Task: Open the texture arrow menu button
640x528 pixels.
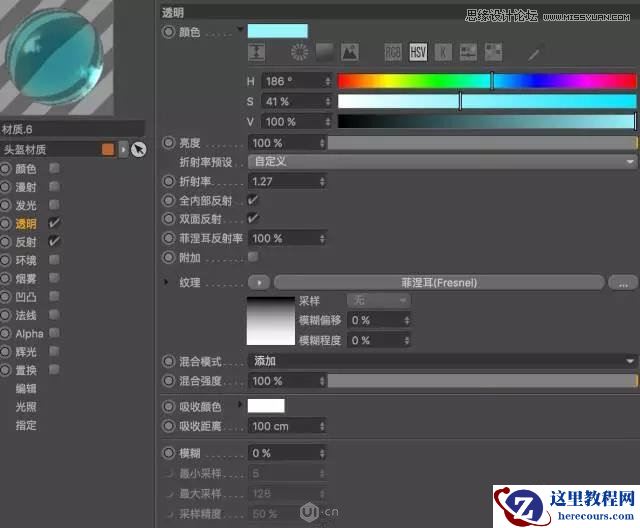Action: [259, 282]
